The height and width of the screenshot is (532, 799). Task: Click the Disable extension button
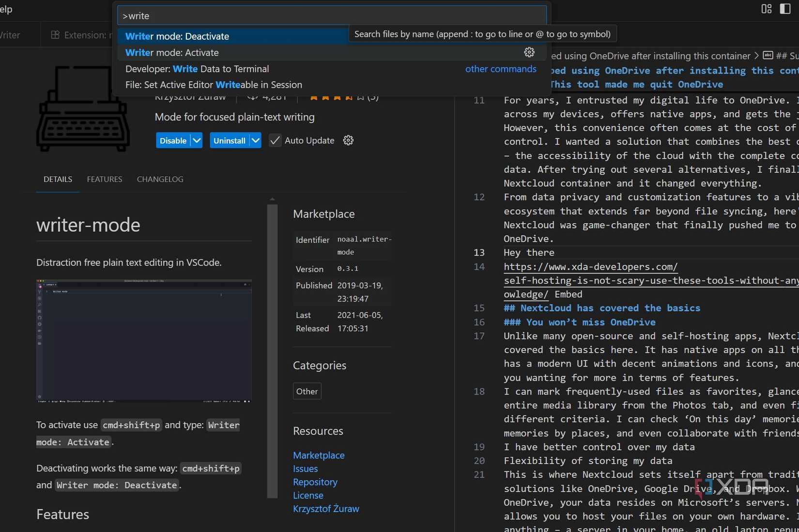tap(173, 140)
